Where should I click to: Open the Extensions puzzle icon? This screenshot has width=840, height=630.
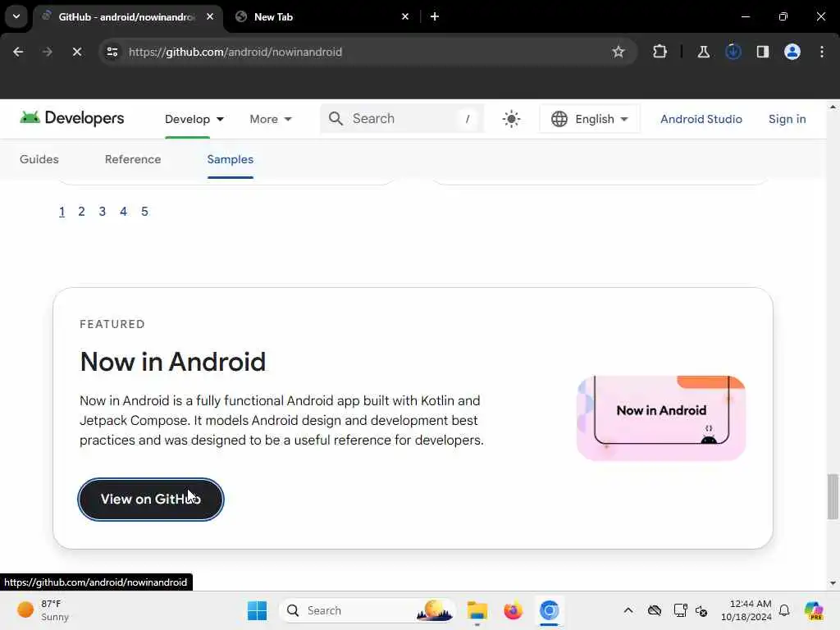pyautogui.click(x=660, y=52)
